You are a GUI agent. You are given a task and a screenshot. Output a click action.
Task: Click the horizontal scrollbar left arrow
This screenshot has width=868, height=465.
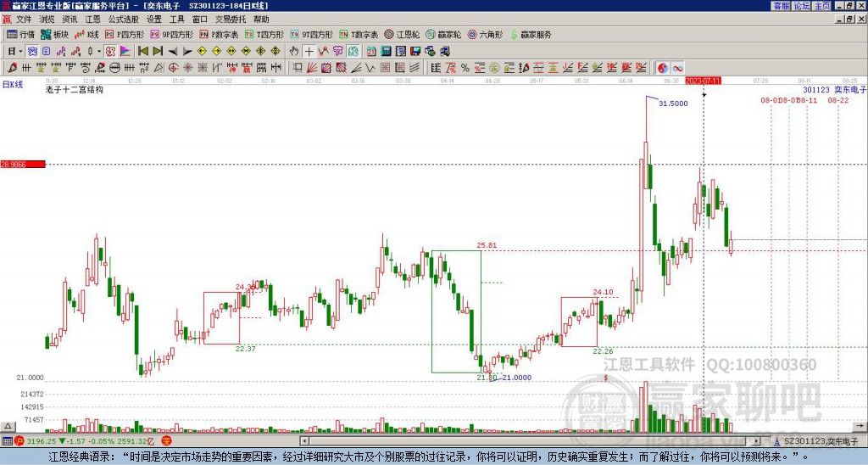tap(304, 441)
